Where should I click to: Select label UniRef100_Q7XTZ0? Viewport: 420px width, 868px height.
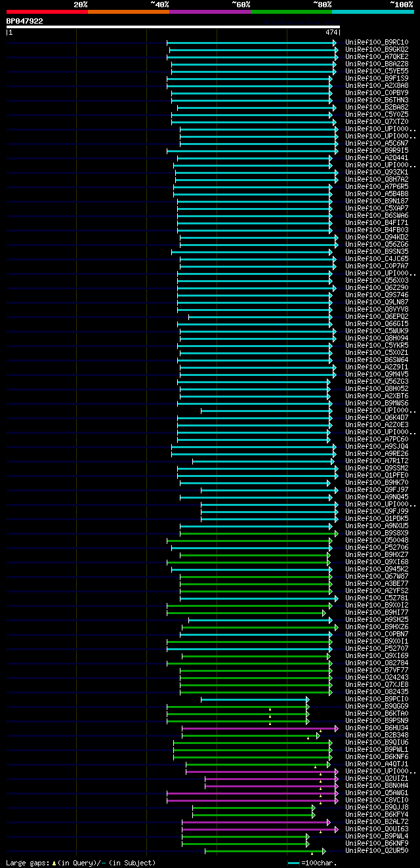click(377, 122)
